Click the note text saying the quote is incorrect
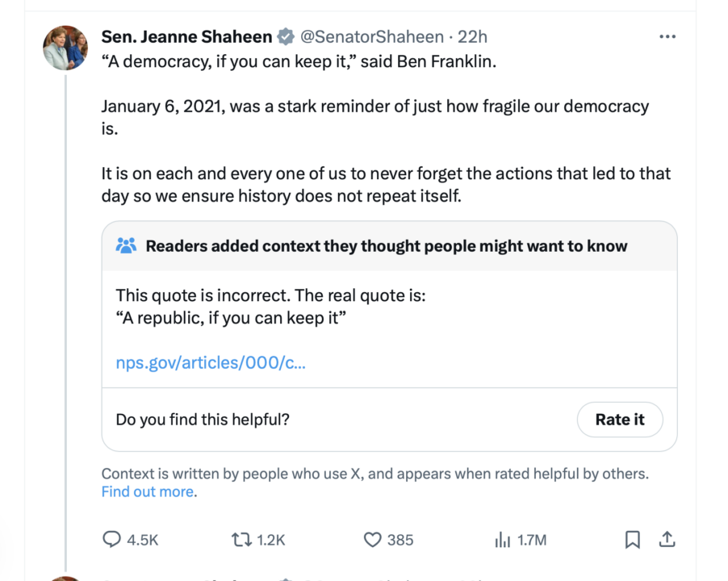The height and width of the screenshot is (581, 728). (x=270, y=295)
